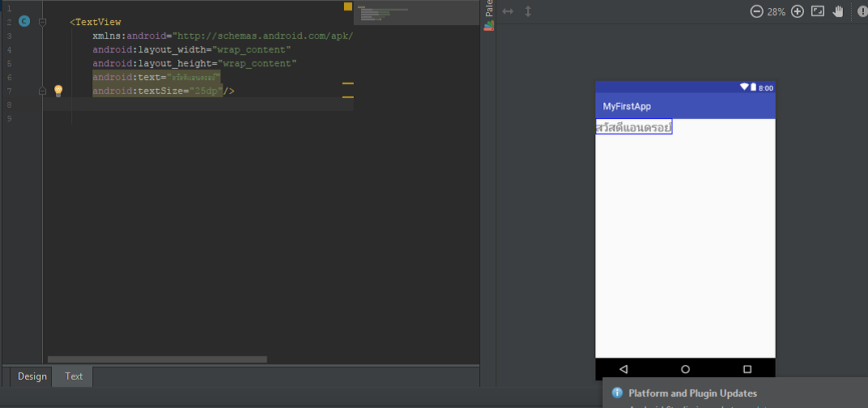Click the xmlns:android attribute line
Screen dimensions: 868x408
point(223,36)
